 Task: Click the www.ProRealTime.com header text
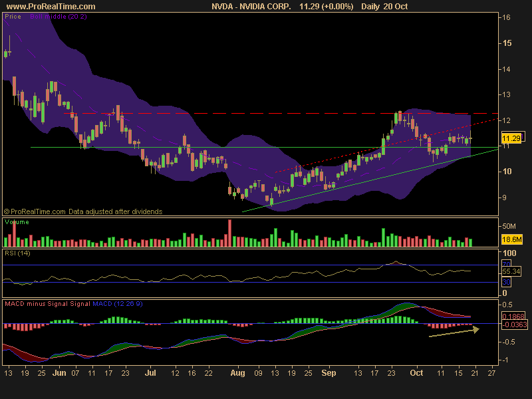[x=51, y=7]
